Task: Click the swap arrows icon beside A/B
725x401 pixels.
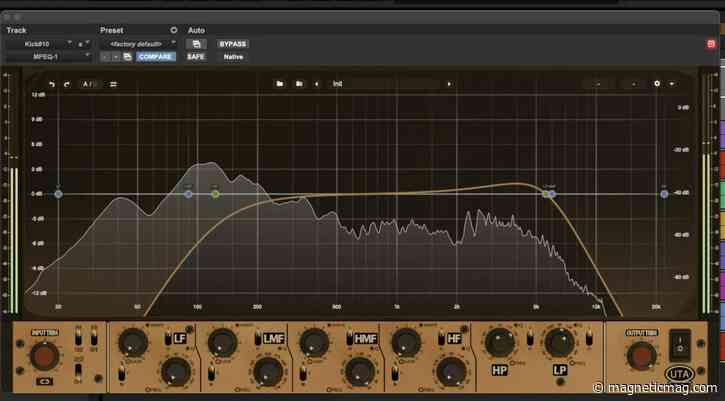Action: tap(113, 84)
